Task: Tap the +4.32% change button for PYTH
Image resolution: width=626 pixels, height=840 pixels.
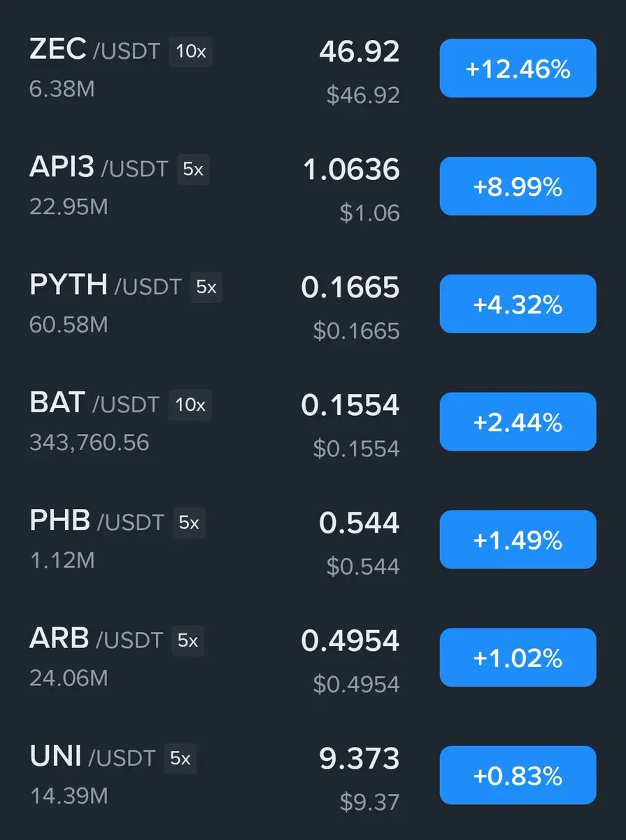Action: [x=518, y=304]
